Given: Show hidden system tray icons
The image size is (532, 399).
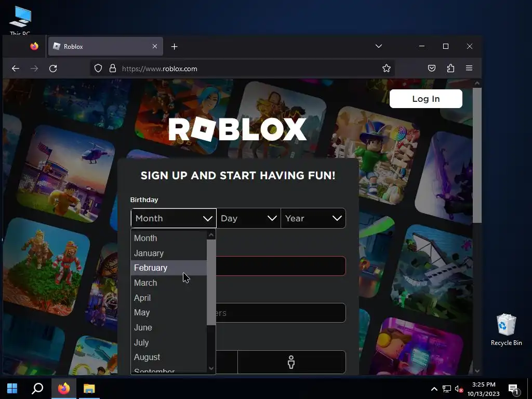Looking at the screenshot, I should tap(434, 389).
